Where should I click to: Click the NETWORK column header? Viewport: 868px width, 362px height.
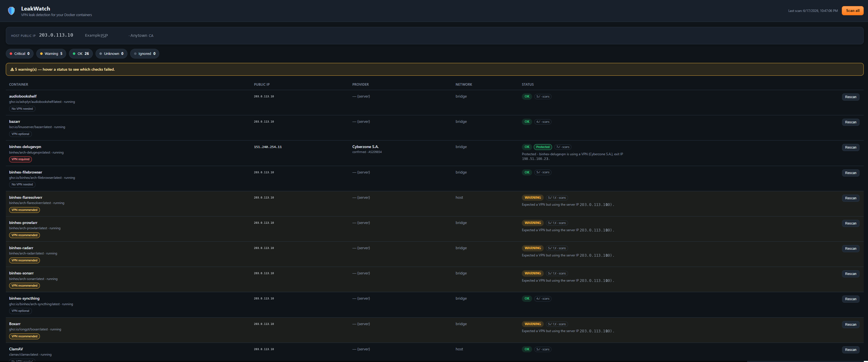pyautogui.click(x=464, y=84)
